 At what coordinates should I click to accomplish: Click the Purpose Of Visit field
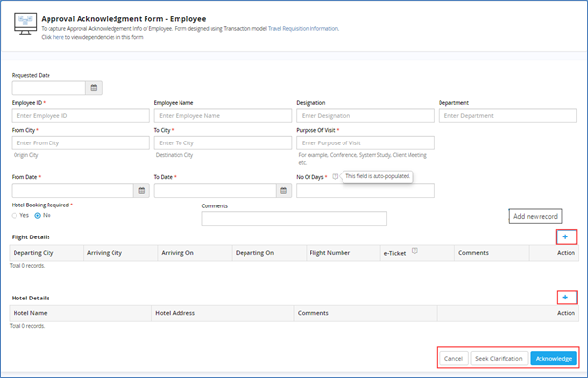pos(365,142)
